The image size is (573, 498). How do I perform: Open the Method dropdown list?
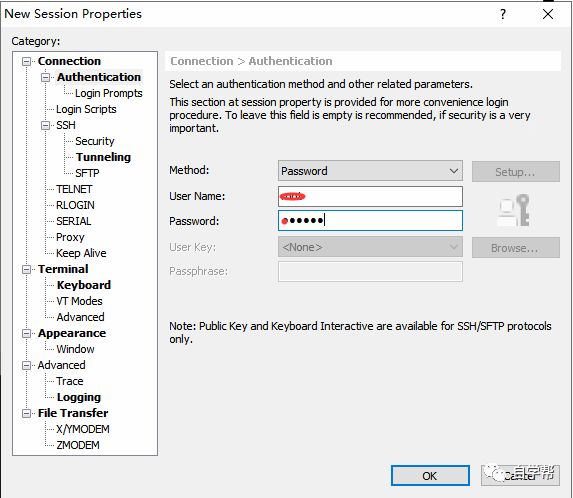pyautogui.click(x=370, y=171)
